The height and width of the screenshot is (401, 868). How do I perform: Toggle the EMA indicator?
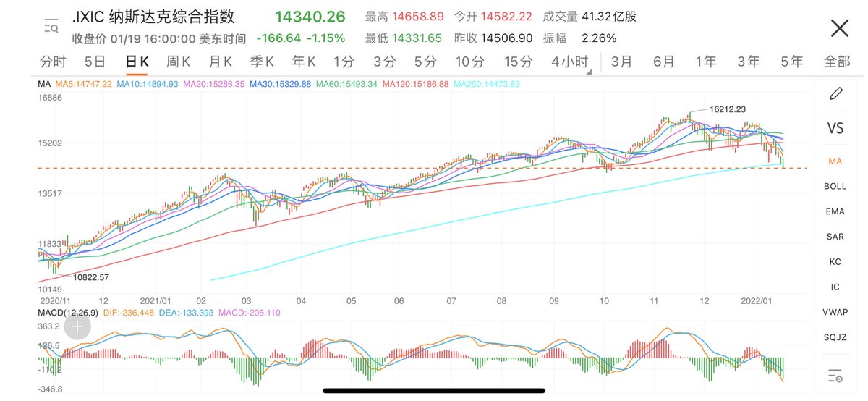pos(835,211)
